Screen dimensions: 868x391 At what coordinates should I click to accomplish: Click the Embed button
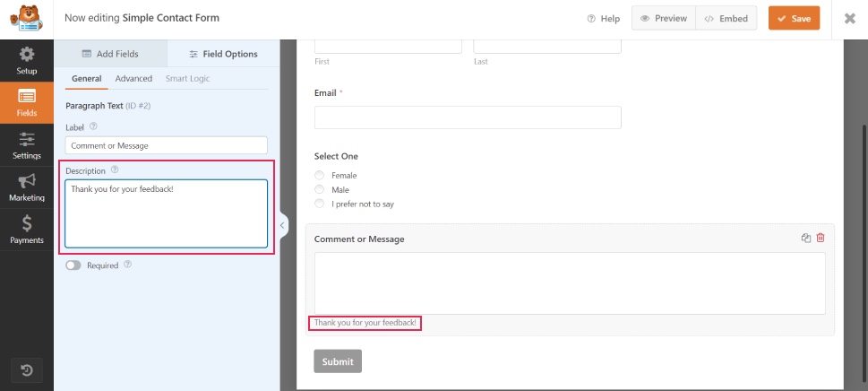pos(726,19)
